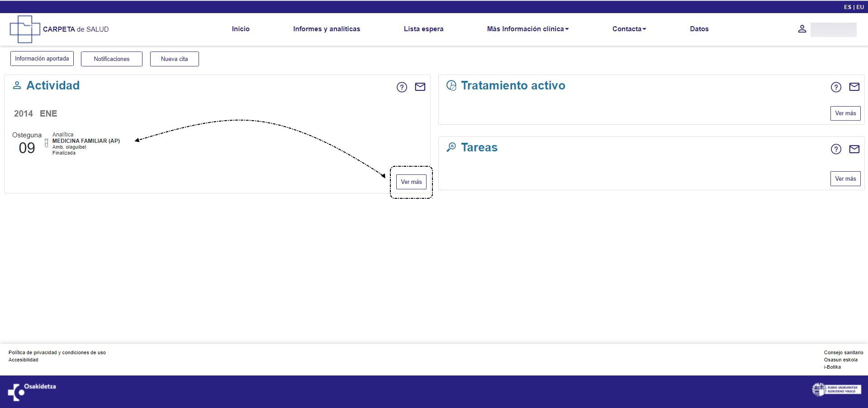This screenshot has height=408, width=868.
Task: Click the Tareas magnifier icon
Action: click(x=451, y=147)
